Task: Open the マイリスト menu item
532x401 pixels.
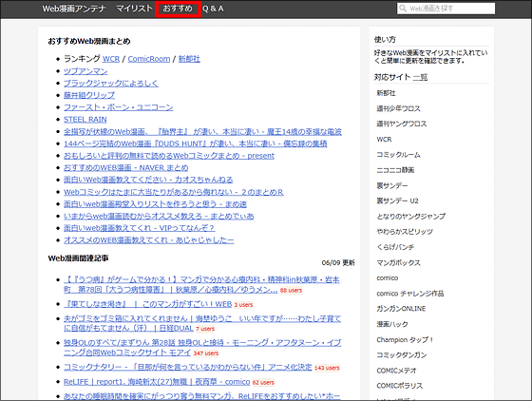Action: [134, 9]
